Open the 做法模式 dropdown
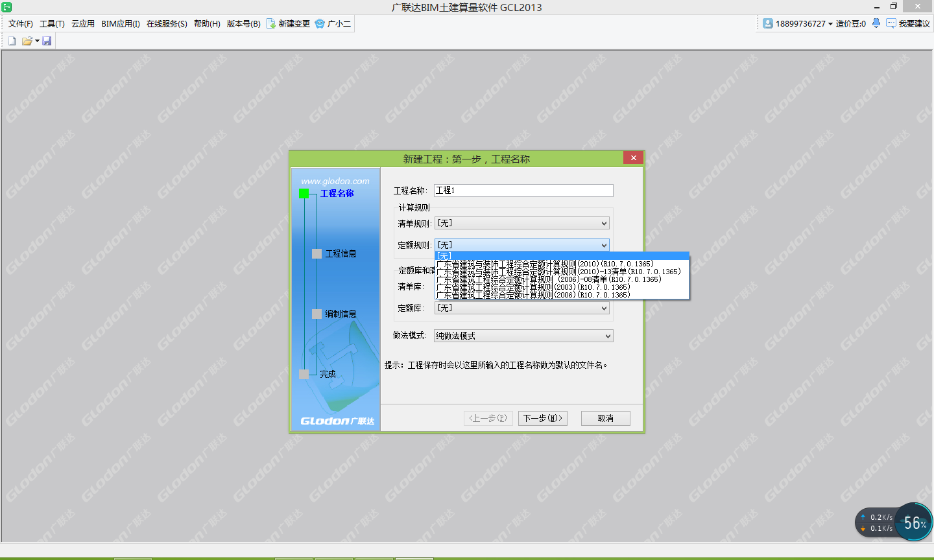Viewport: 934px width, 560px height. [x=523, y=336]
